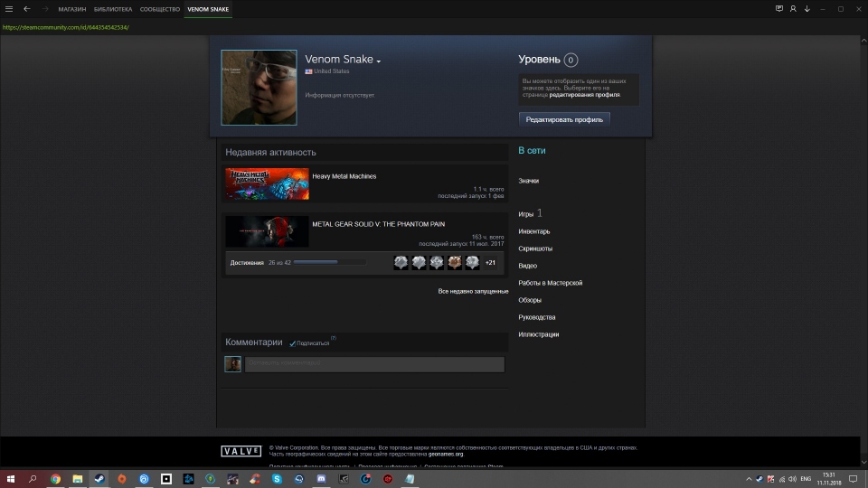Open the geonames.org footer link
Viewport: 868px width, 488px height.
446,455
